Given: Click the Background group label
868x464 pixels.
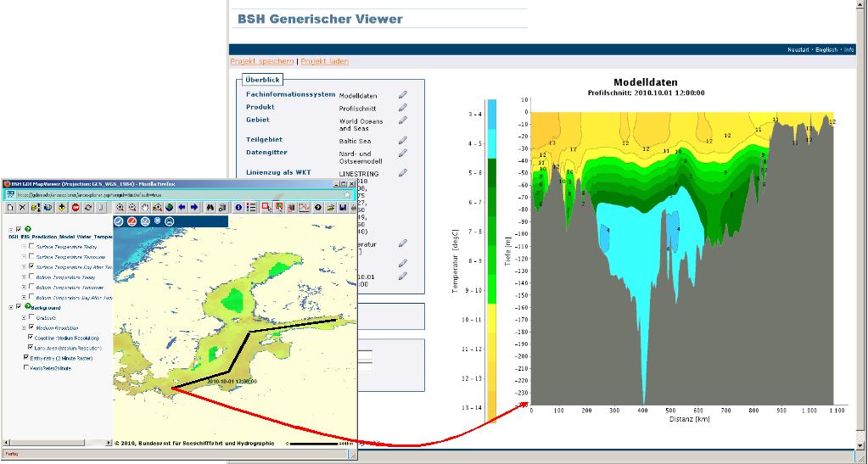Looking at the screenshot, I should coord(46,308).
